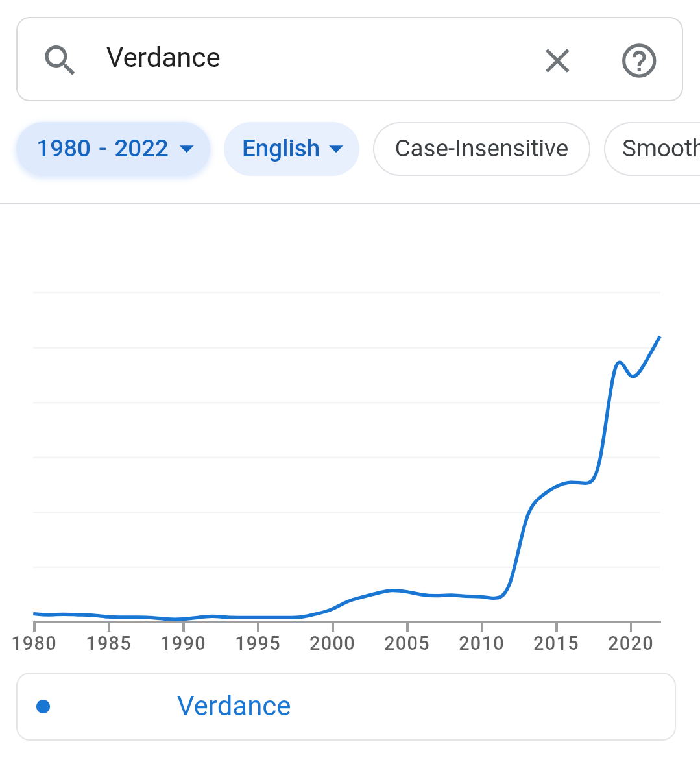Click the blue legend dot beside Verdance
This screenshot has width=700, height=766.
43,706
